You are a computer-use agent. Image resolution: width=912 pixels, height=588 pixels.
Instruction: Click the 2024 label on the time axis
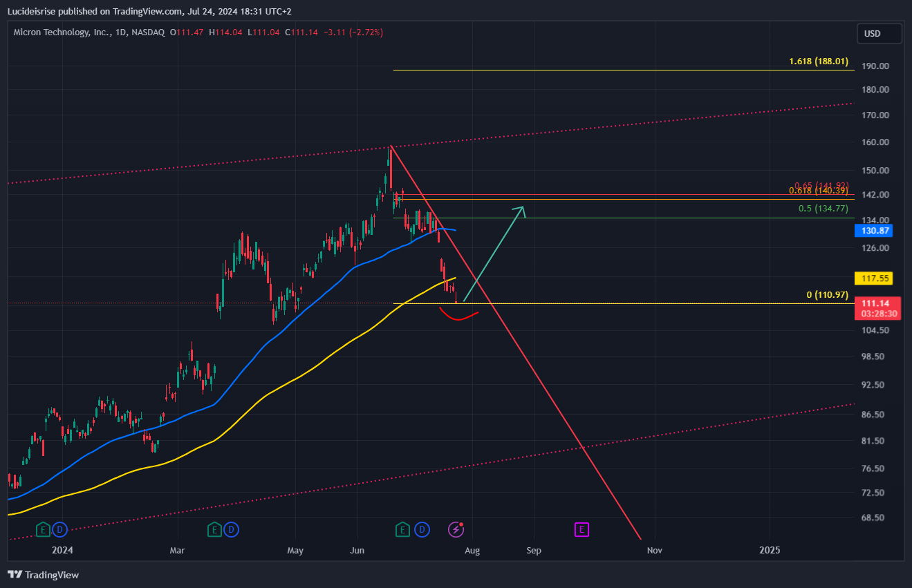point(62,551)
